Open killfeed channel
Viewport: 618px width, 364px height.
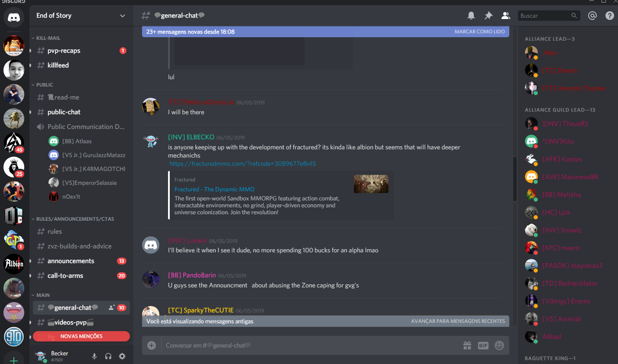pyautogui.click(x=81, y=65)
